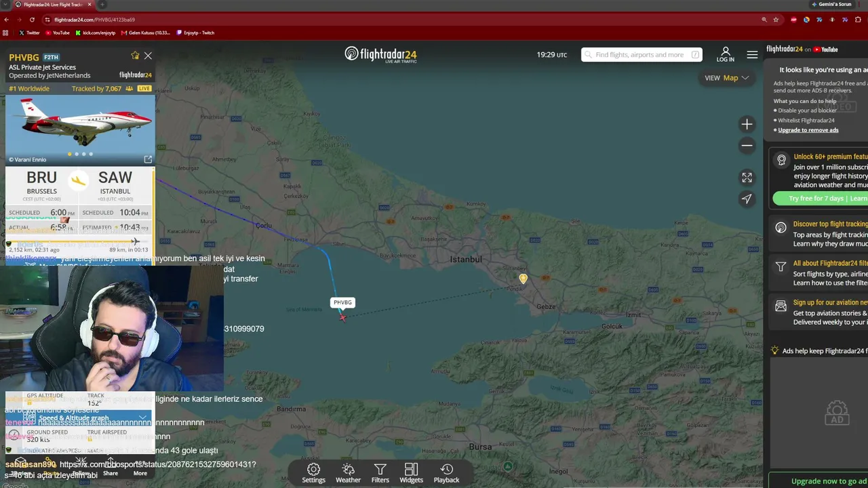
Task: Go back in browser history
Action: [x=6, y=20]
